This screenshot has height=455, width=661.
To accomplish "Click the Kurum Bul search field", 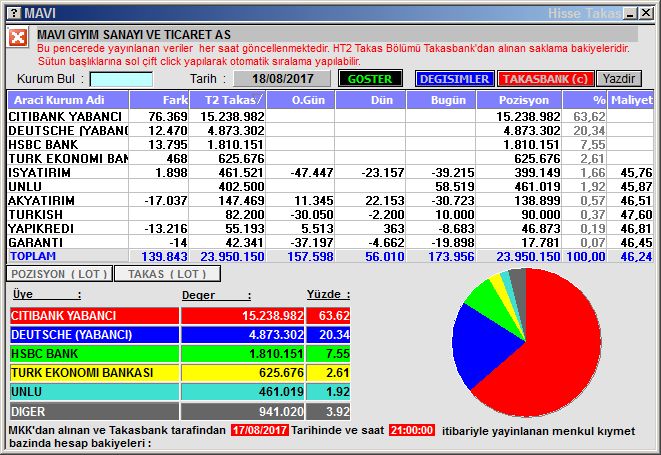I will (121, 79).
